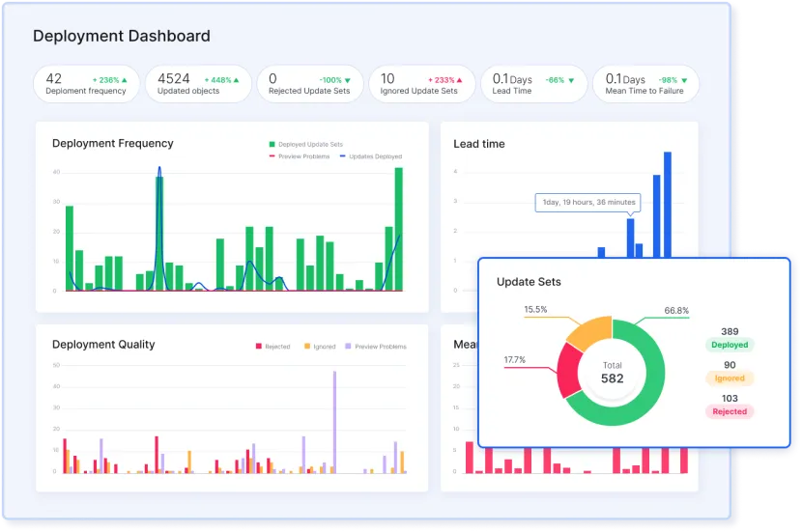802x532 pixels.
Task: Open the Lead Time days card
Action: pos(533,84)
